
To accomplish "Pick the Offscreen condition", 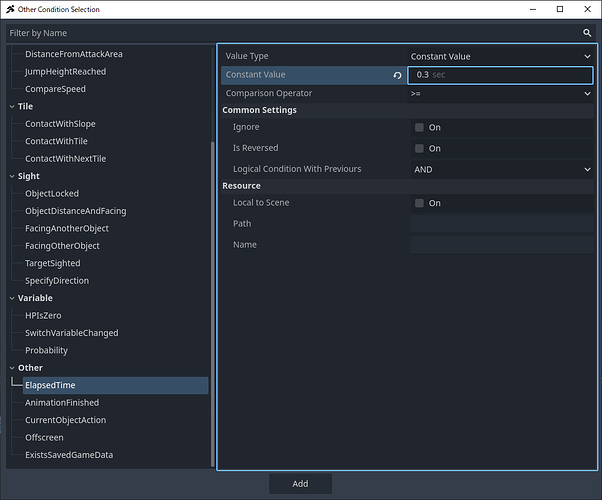I will click(45, 438).
